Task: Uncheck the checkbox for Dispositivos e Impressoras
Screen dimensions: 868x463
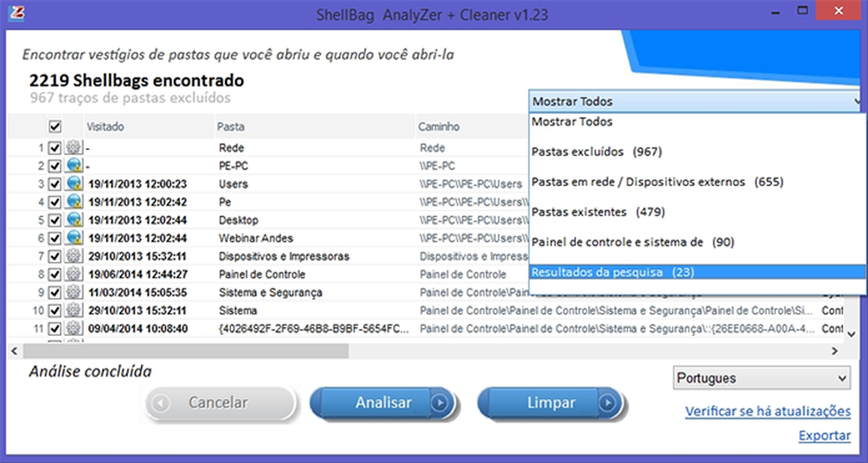Action: pyautogui.click(x=55, y=256)
